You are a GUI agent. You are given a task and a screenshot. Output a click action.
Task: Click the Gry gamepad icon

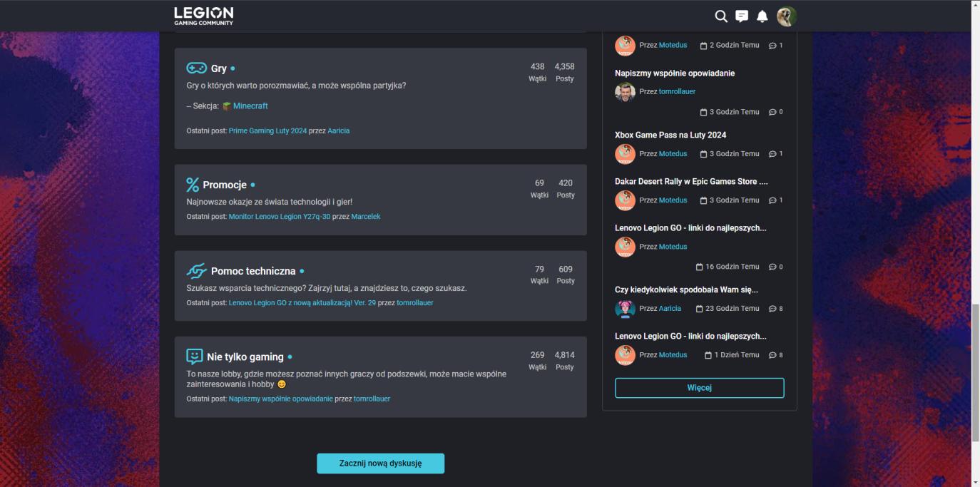point(196,68)
